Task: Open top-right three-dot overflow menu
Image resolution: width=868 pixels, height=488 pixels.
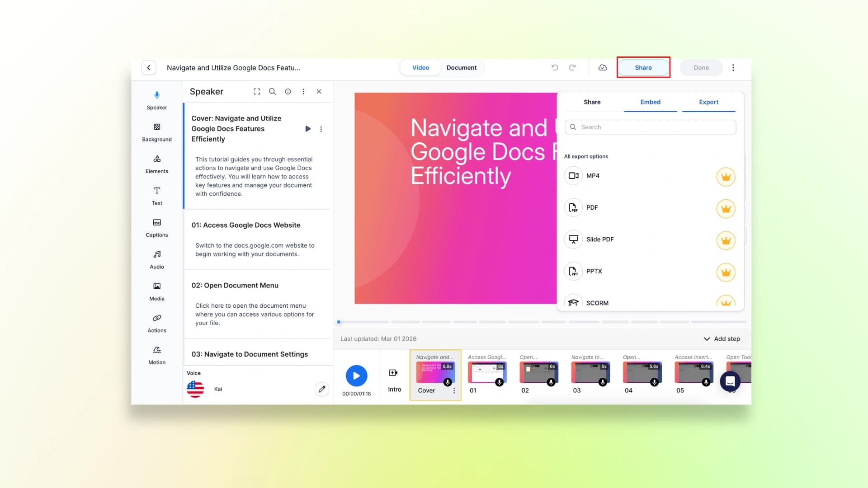Action: 733,68
